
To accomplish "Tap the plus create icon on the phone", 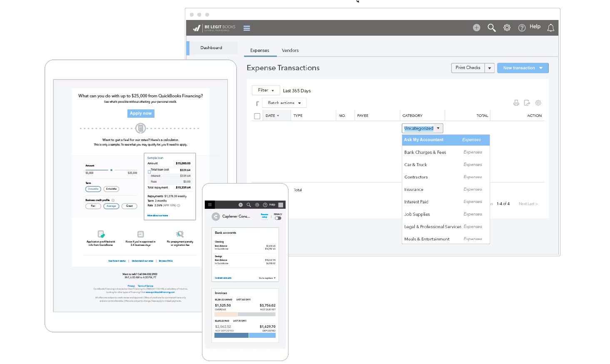I will pos(240,205).
